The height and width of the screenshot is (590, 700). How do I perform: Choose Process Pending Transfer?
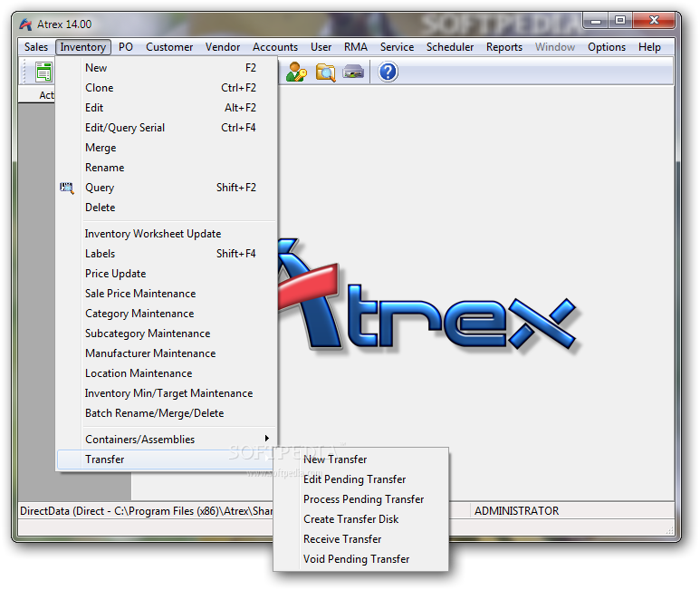tap(360, 499)
